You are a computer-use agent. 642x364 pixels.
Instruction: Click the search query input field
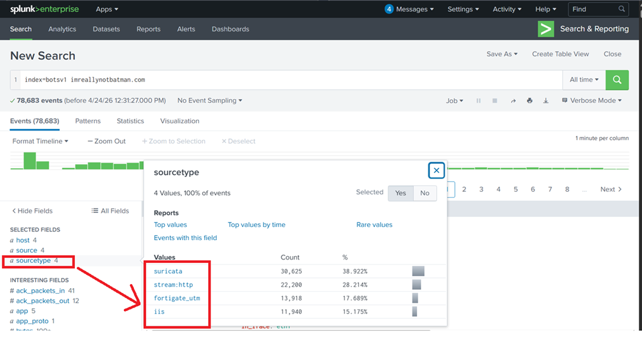tap(290, 80)
